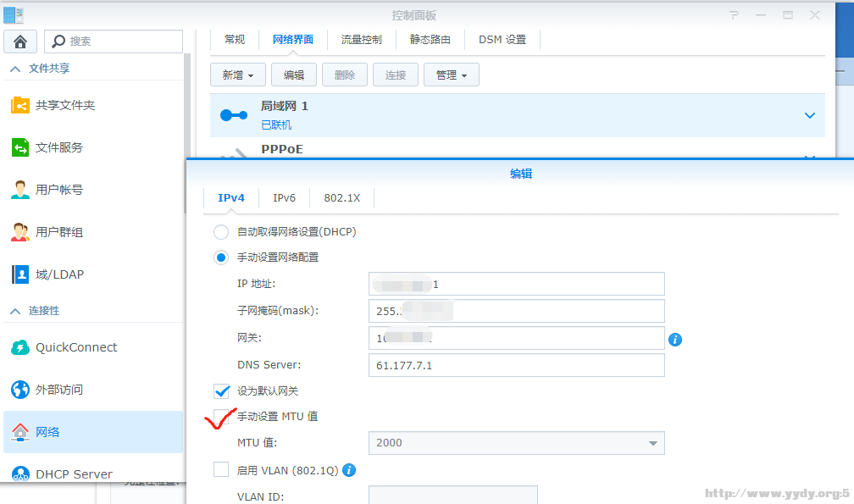Click the DNS Server field 61.177.7.1

516,366
